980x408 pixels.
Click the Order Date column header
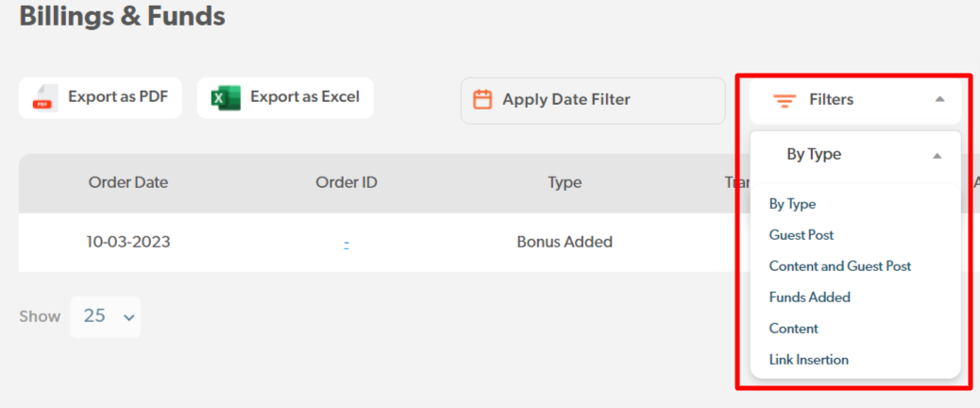pyautogui.click(x=128, y=183)
